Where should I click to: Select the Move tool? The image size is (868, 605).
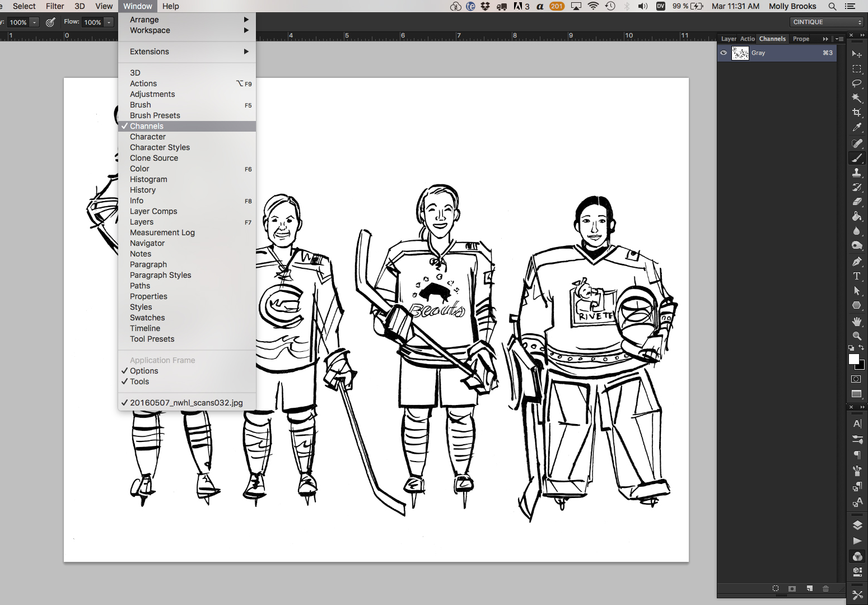(x=857, y=54)
